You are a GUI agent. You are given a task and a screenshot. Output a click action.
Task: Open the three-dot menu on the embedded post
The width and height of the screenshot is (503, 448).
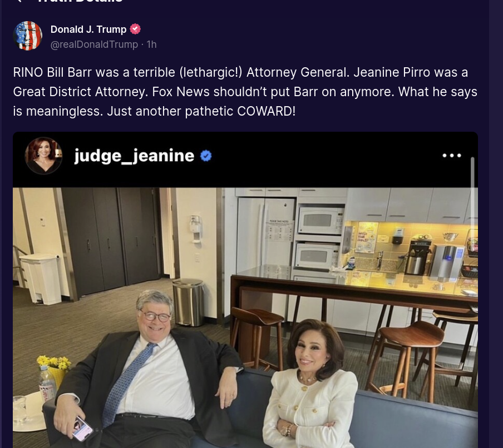[x=452, y=156]
